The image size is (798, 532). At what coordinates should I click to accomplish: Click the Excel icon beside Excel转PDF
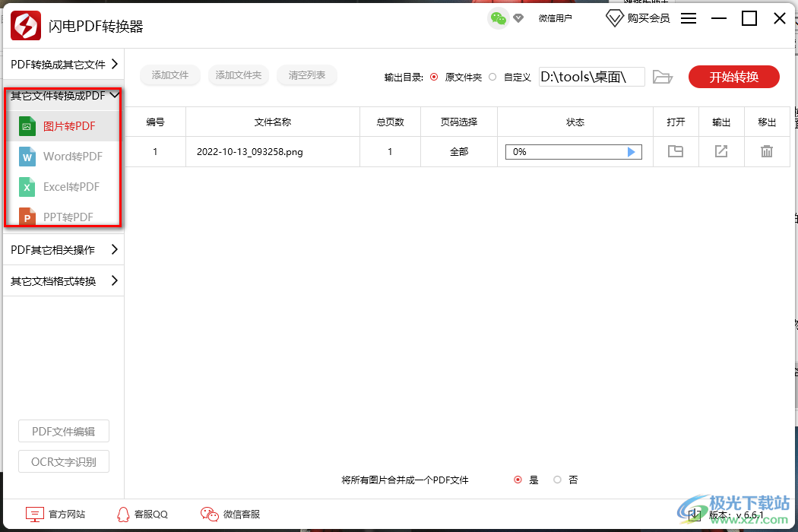(27, 187)
